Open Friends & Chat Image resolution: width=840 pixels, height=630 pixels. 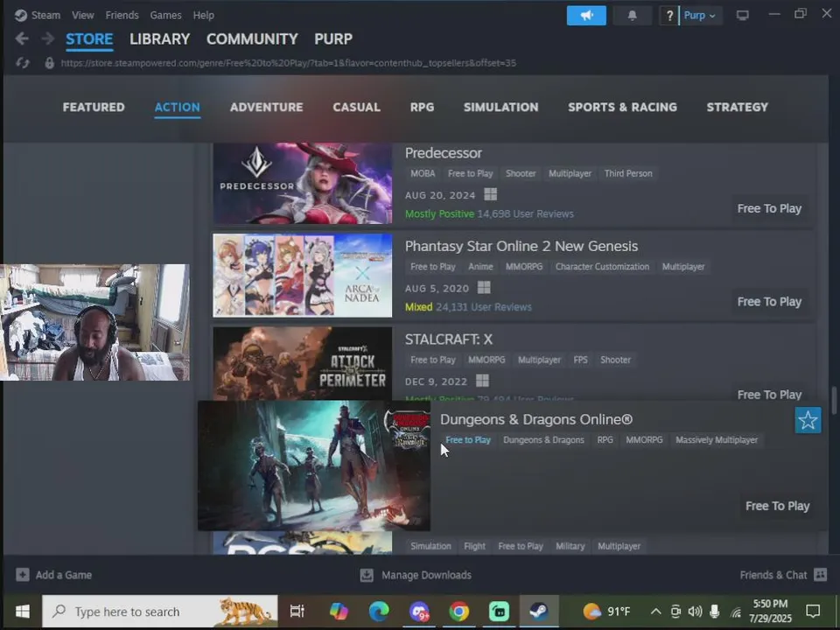pyautogui.click(x=783, y=575)
